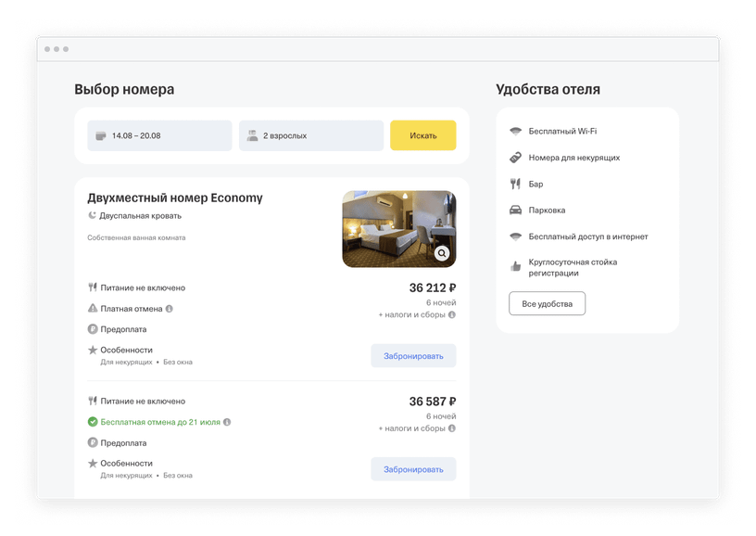This screenshot has height=536, width=756.
Task: Click info icon next to Платная отмена
Action: coord(170,309)
